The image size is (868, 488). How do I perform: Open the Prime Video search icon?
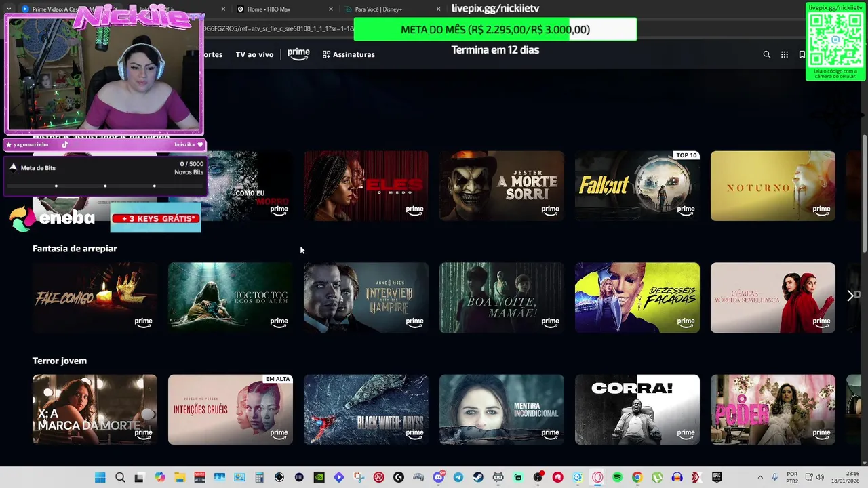(x=766, y=54)
